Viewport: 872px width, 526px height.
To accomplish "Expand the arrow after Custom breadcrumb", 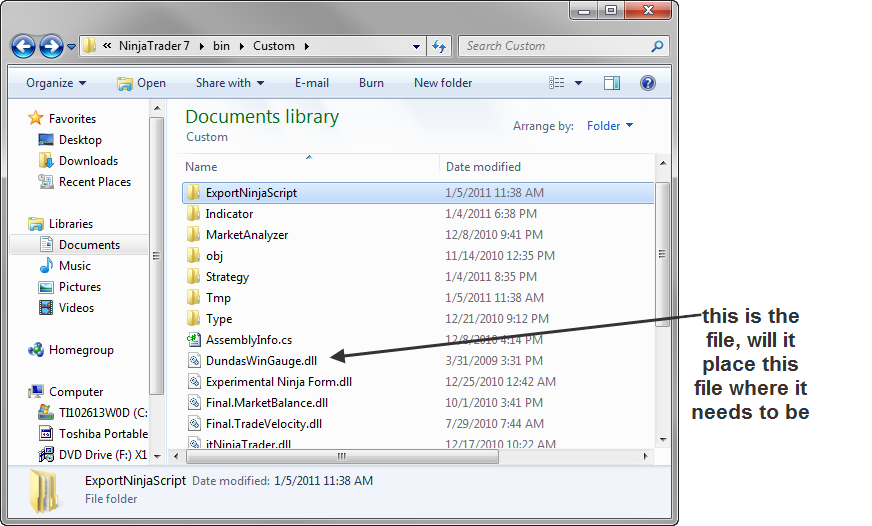I will (x=306, y=46).
